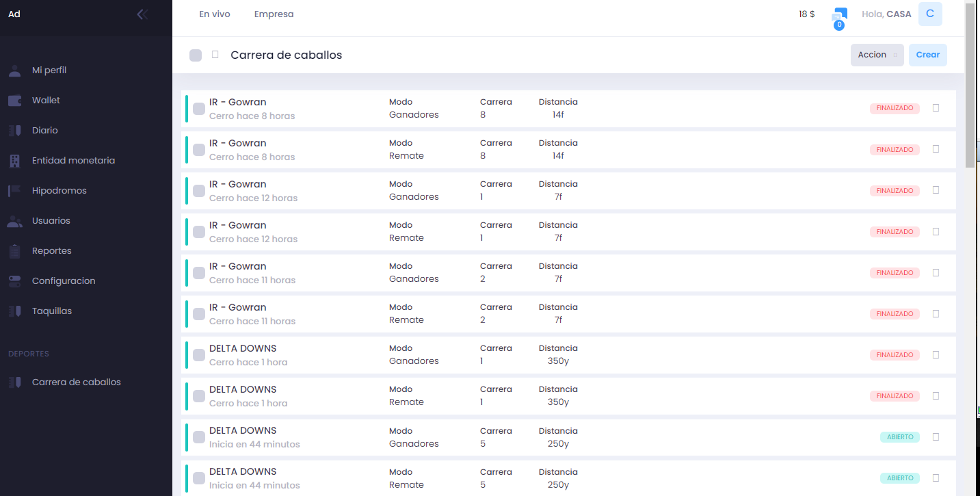Screen dimensions: 980x496
Task: Click the Entidad monetaria building icon
Action: 15,161
